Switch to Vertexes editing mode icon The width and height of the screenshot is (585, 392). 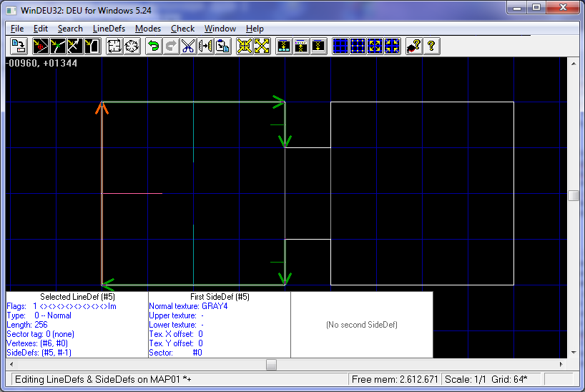tap(57, 46)
